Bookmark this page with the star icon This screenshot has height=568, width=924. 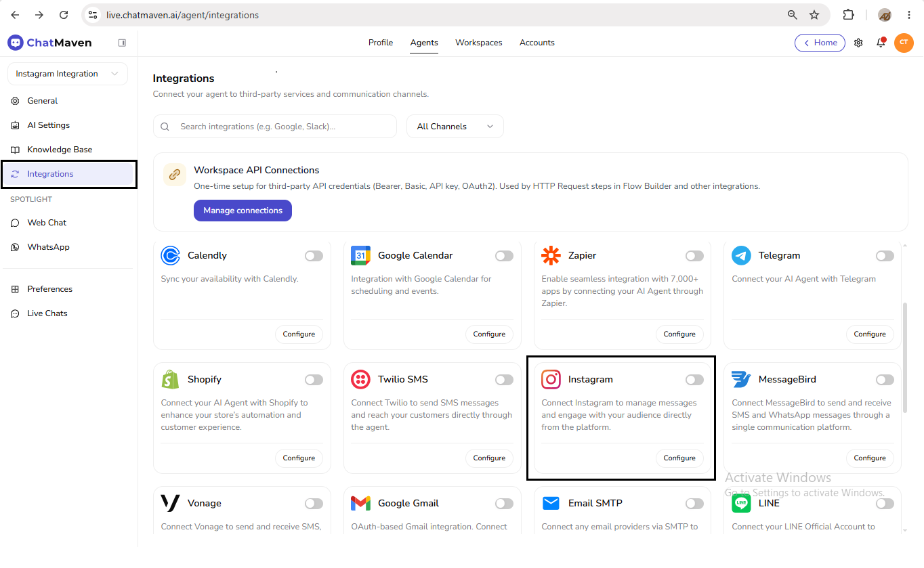tap(814, 15)
